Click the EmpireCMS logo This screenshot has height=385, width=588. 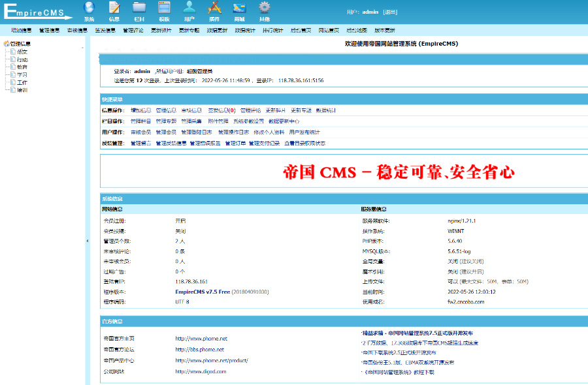(37, 11)
